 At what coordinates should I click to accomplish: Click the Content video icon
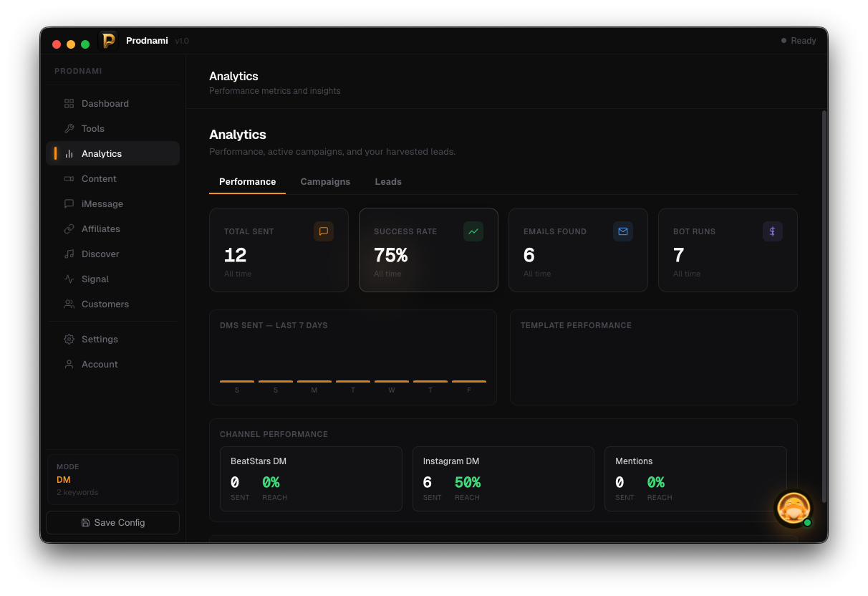69,179
